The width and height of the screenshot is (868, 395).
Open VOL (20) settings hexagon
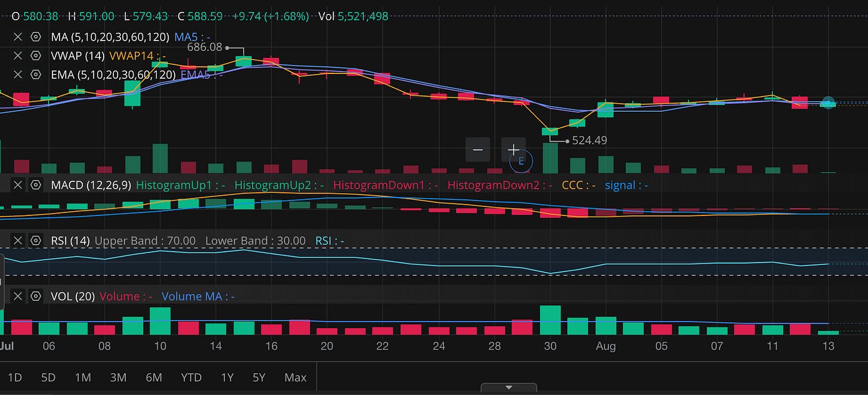36,296
